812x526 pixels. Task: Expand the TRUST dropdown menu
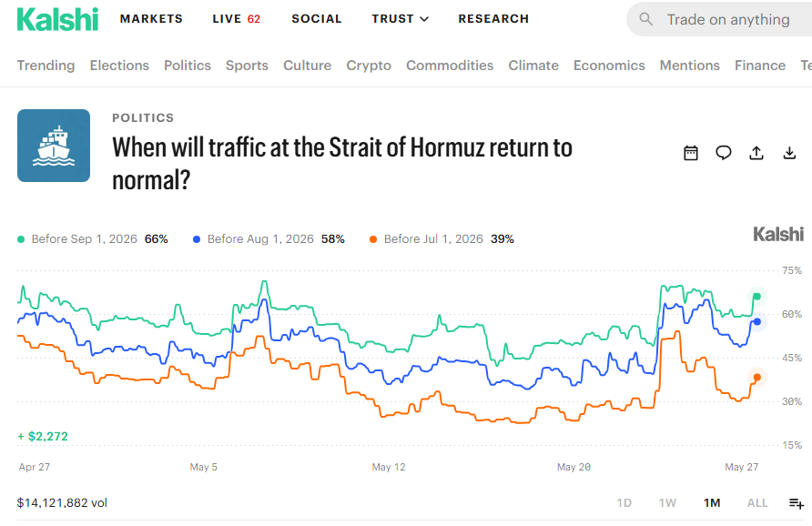[400, 19]
